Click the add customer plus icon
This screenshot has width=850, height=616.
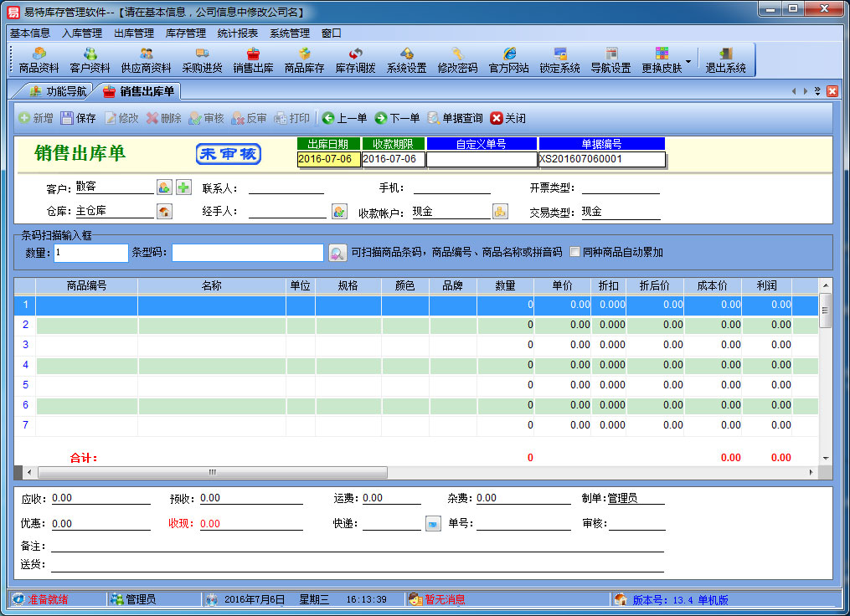pyautogui.click(x=183, y=187)
